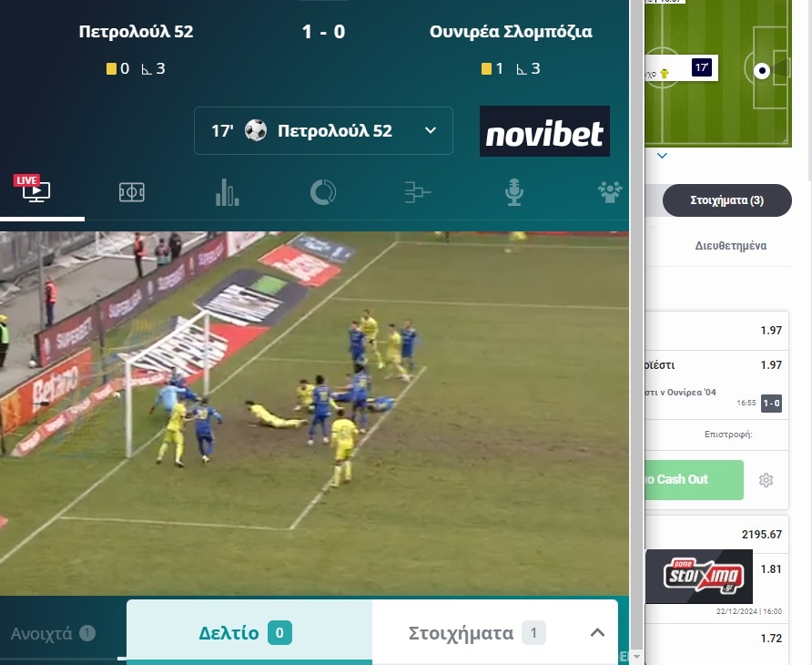Image resolution: width=812 pixels, height=665 pixels.
Task: Click the page vertical scrollbar track
Action: pyautogui.click(x=637, y=332)
